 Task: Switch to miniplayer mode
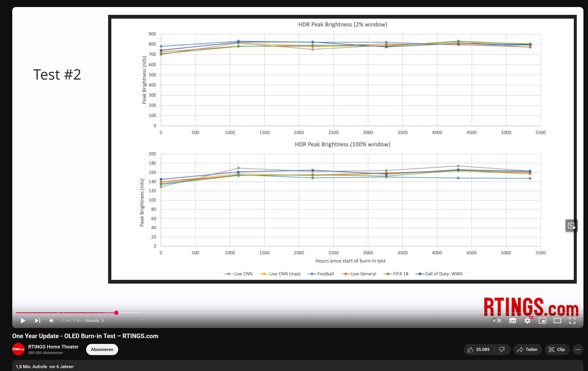click(x=542, y=321)
